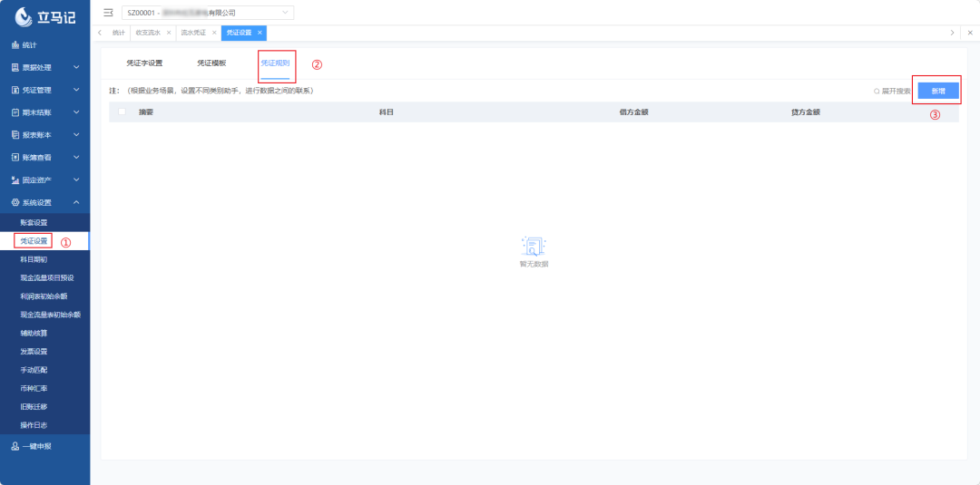Click the 立马记 logo icon
Screen dimensions: 980x485
25,17
